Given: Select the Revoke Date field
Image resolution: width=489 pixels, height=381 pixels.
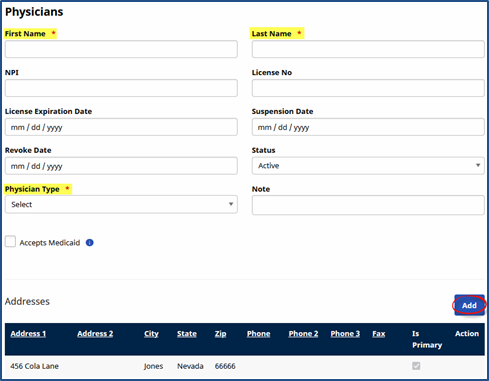Looking at the screenshot, I should click(x=121, y=166).
